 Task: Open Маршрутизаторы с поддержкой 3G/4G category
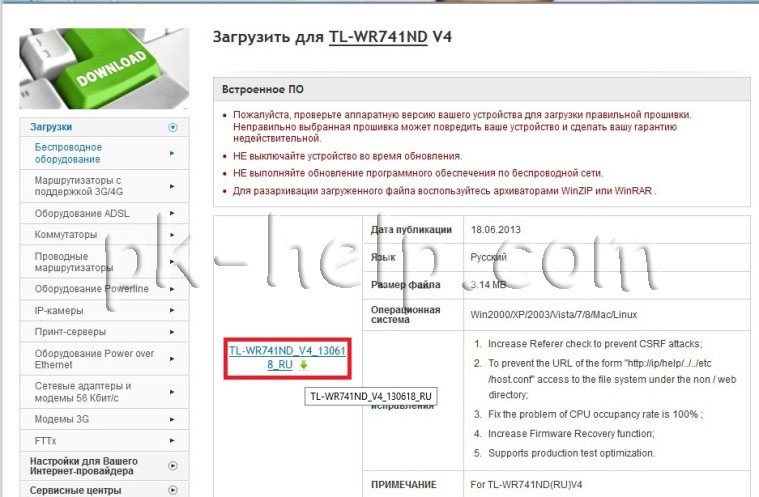click(78, 186)
